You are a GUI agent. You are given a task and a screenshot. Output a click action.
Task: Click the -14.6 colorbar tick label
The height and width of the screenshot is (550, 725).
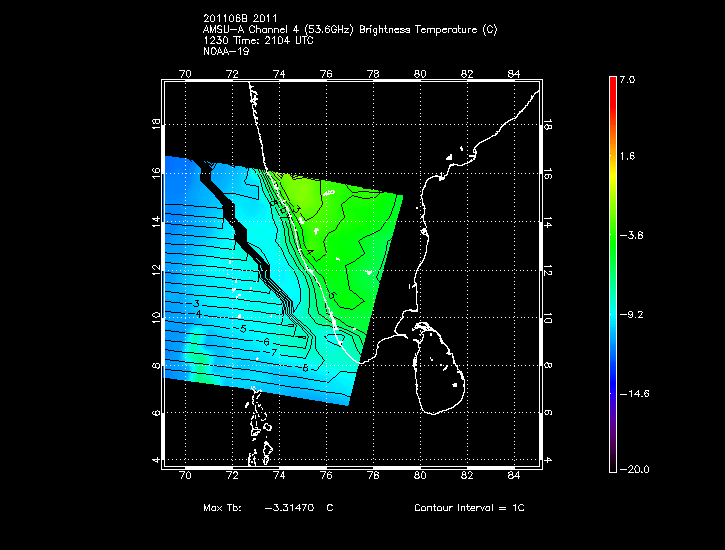coord(634,394)
